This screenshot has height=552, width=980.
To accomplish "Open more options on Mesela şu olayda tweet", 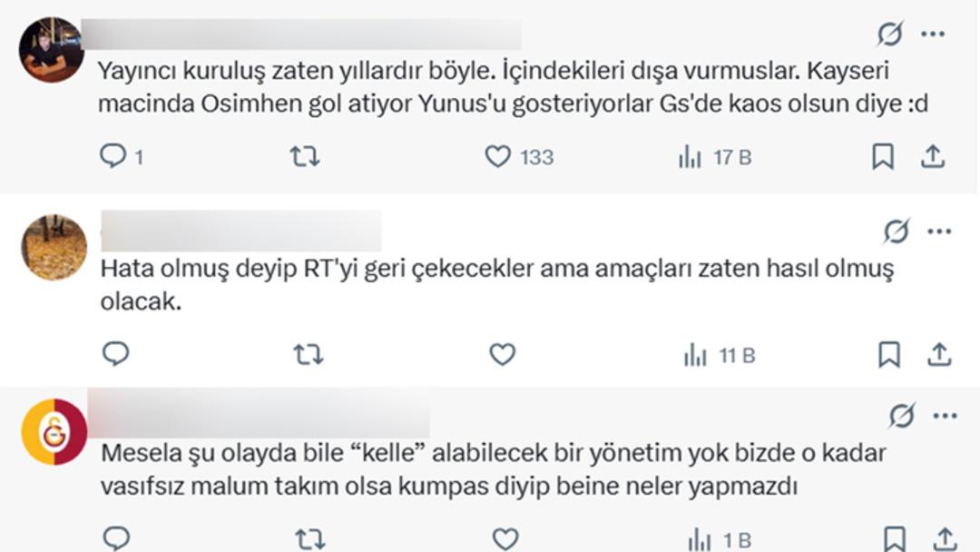I will [x=946, y=417].
